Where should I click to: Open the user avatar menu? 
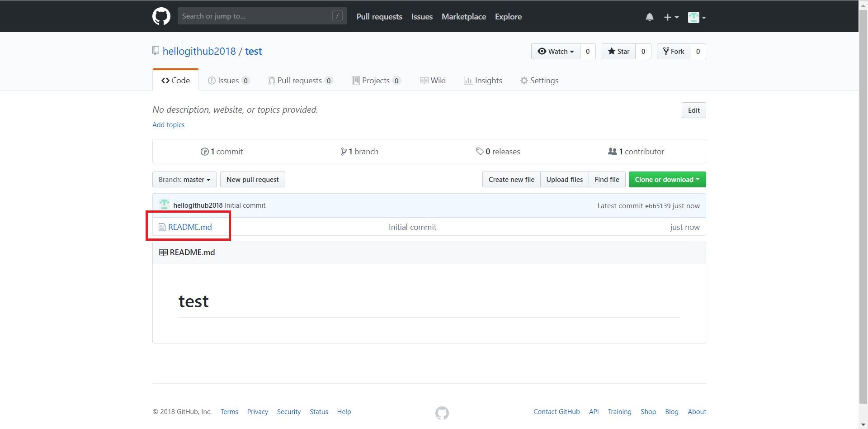tap(697, 17)
